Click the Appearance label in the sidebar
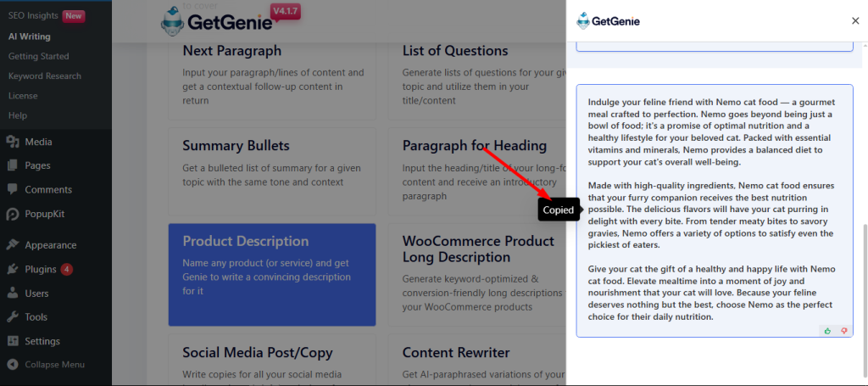Image resolution: width=868 pixels, height=386 pixels. point(50,245)
